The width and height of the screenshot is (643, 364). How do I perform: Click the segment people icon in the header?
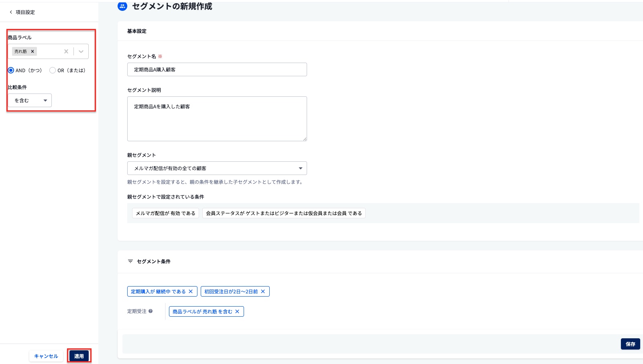(122, 6)
